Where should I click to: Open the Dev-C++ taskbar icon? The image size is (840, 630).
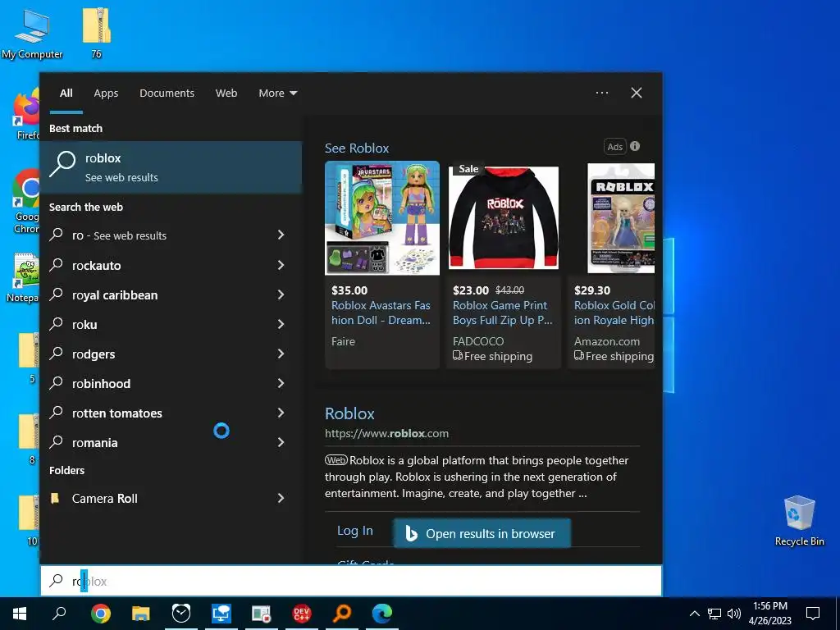pyautogui.click(x=302, y=613)
